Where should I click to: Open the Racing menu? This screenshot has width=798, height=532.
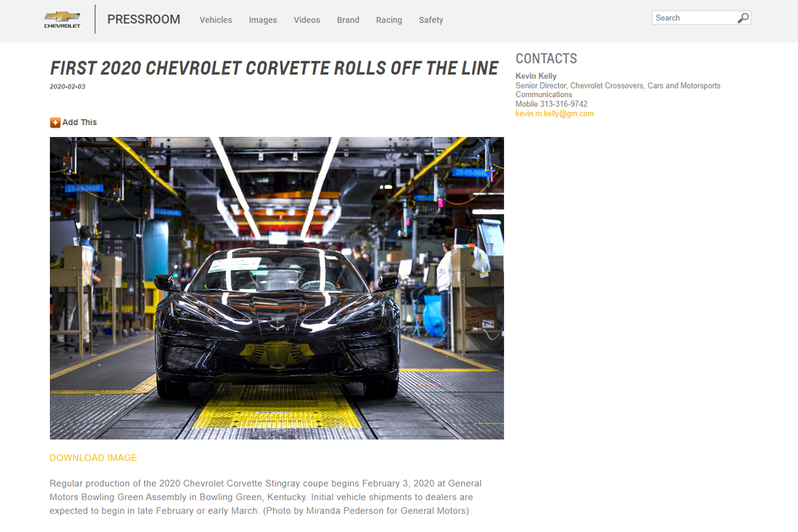388,20
